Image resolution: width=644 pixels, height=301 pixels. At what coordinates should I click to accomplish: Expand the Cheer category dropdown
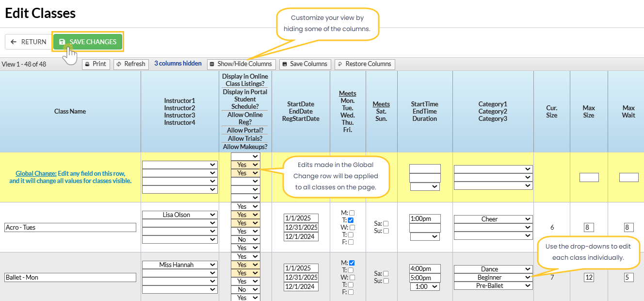493,219
